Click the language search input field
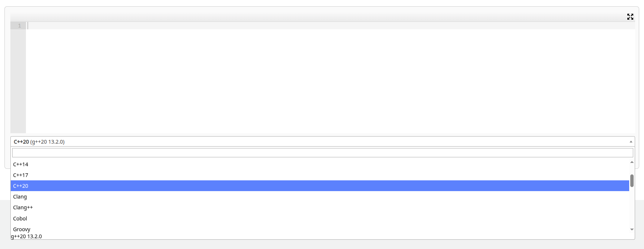644x249 pixels. point(322,153)
